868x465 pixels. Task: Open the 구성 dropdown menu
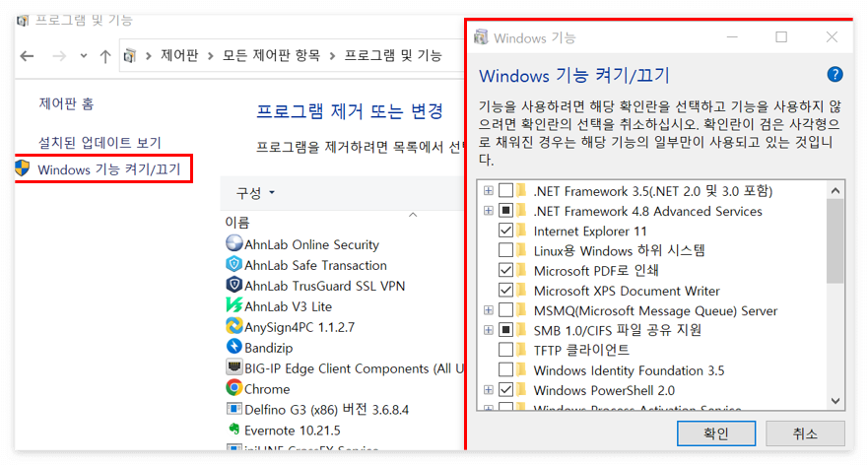tap(255, 193)
